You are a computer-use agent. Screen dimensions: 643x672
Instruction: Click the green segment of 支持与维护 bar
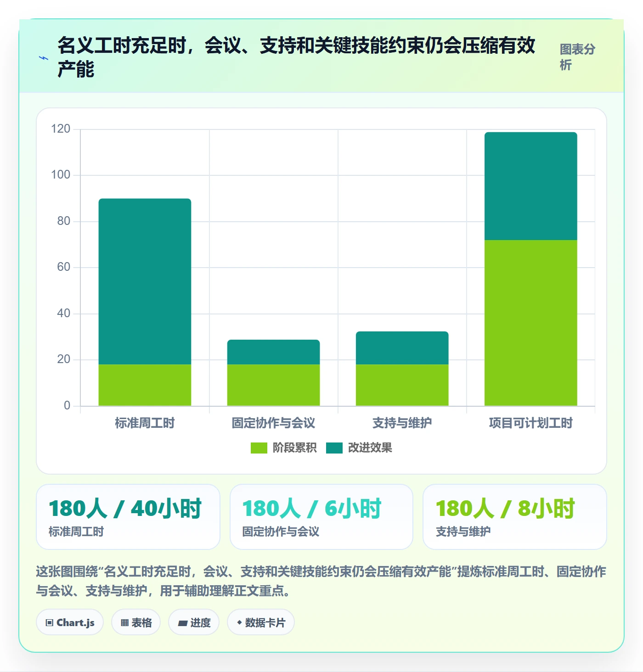click(402, 385)
